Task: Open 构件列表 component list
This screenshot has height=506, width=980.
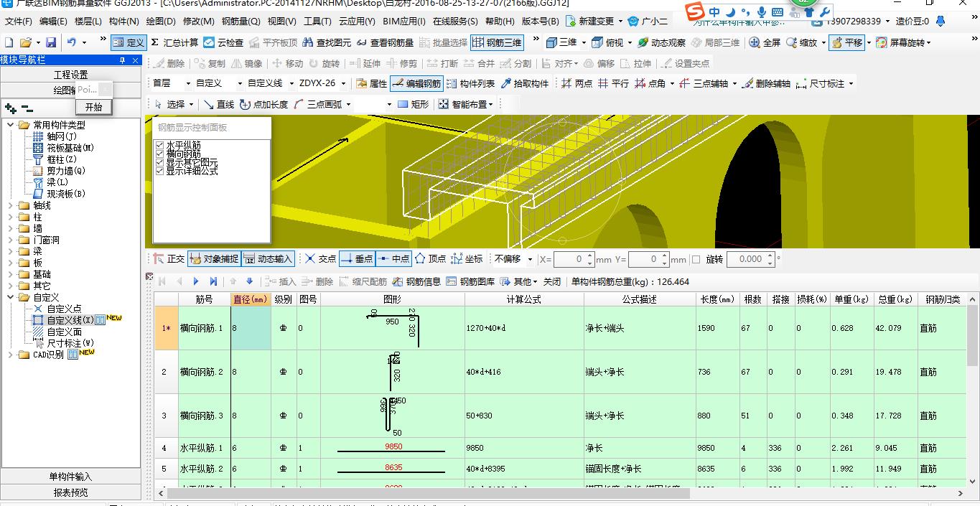Action: (470, 83)
